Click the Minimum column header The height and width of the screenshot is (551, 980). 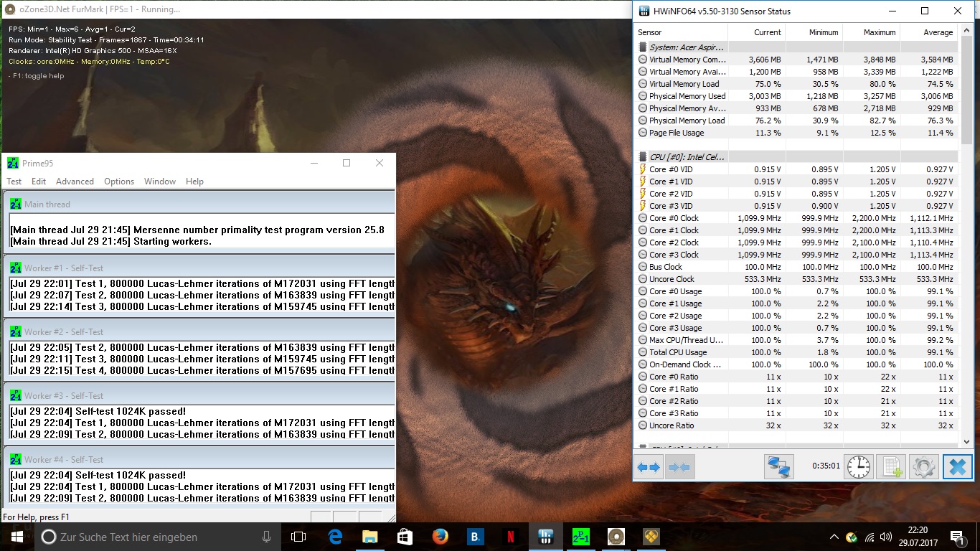point(814,32)
